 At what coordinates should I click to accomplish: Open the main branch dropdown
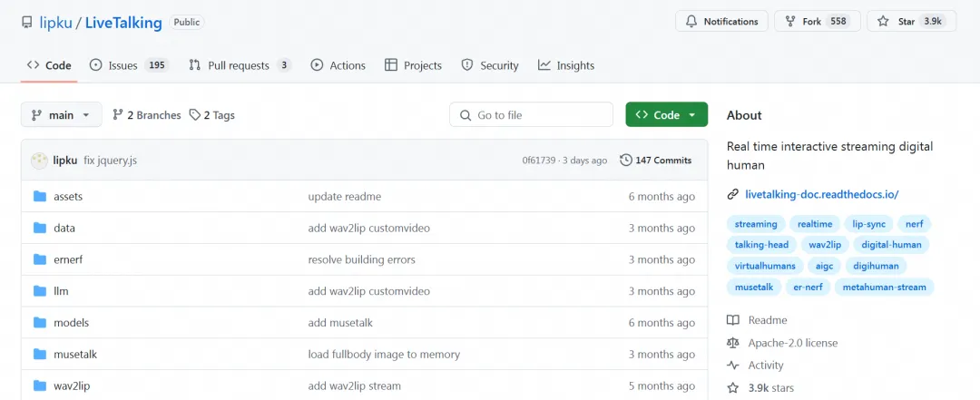tap(62, 115)
